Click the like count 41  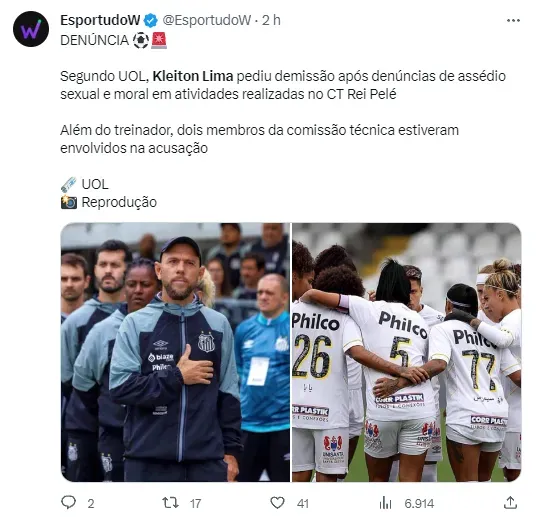(x=303, y=504)
